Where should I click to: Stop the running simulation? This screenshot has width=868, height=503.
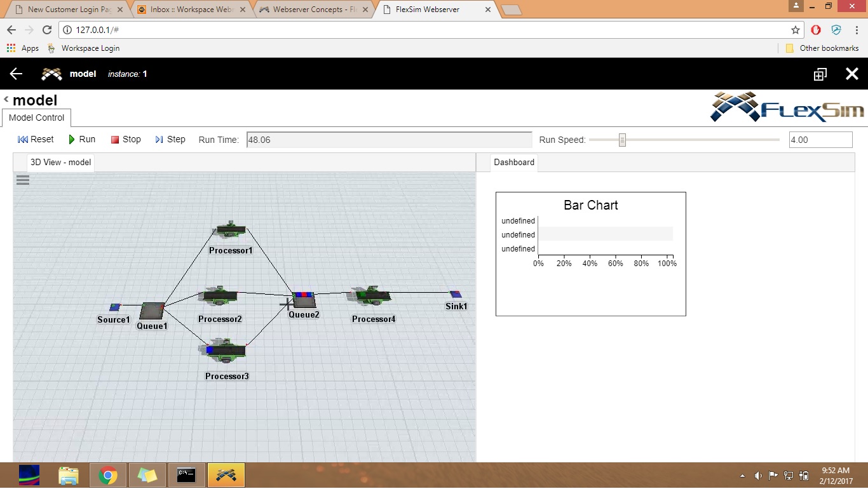coord(126,140)
